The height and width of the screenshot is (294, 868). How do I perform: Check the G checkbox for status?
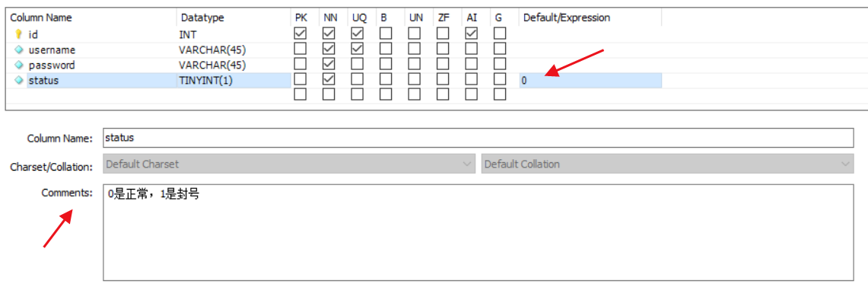pyautogui.click(x=500, y=79)
